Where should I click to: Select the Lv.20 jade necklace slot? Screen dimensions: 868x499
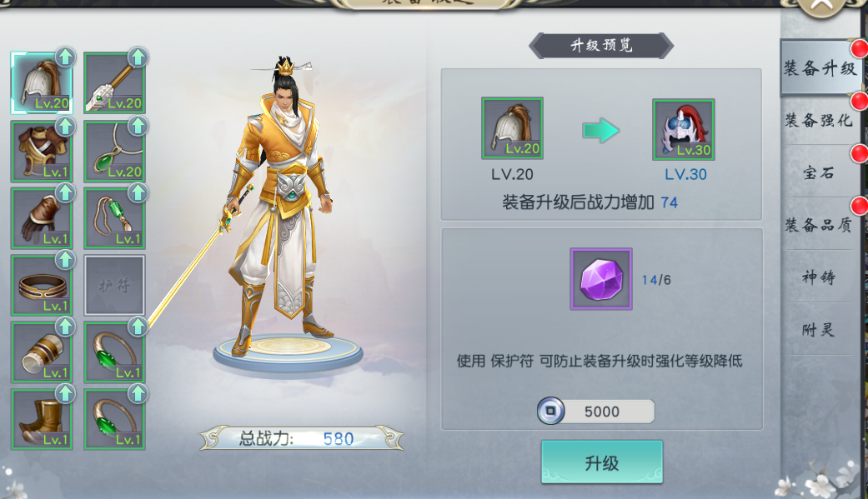coord(114,151)
